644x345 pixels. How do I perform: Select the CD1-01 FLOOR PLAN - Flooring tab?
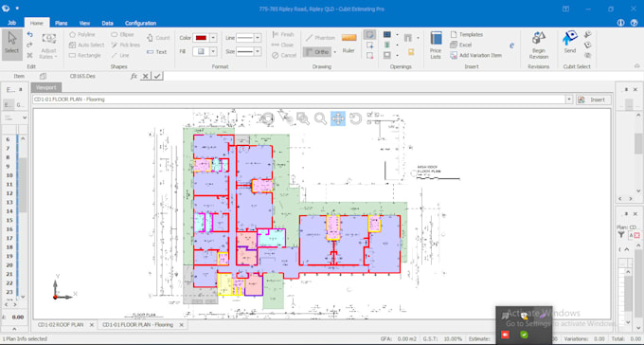137,325
